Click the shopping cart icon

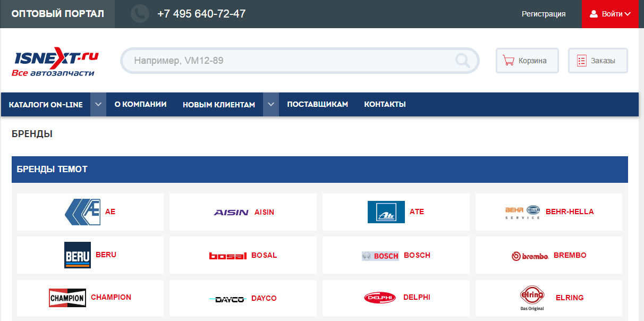click(x=509, y=61)
